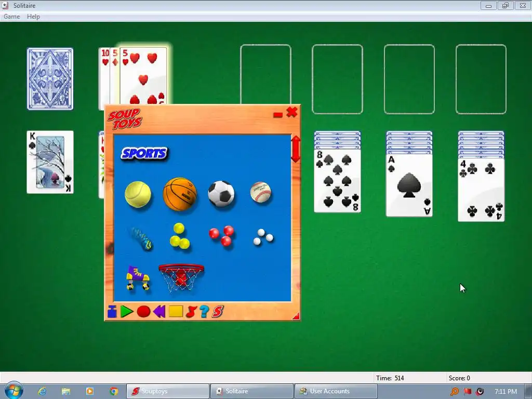Screen dimensions: 532x399
Task: Click the orange magnifier tray icon
Action: click(454, 392)
